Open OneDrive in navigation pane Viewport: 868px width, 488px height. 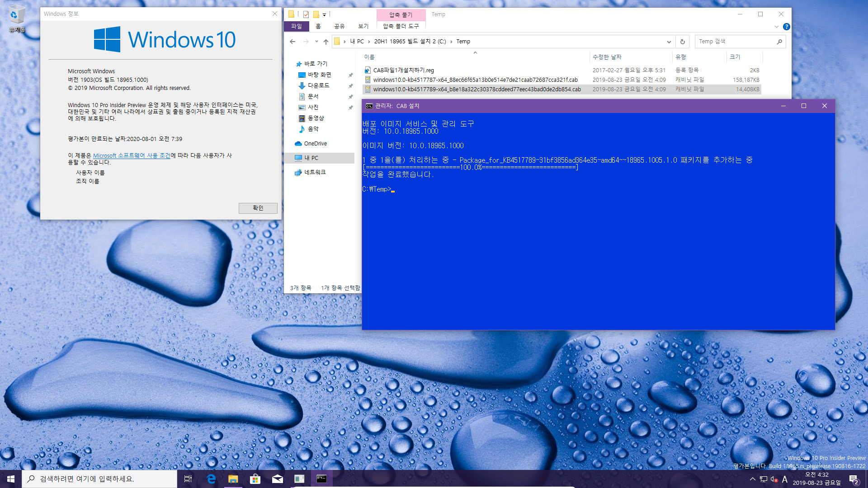[315, 144]
